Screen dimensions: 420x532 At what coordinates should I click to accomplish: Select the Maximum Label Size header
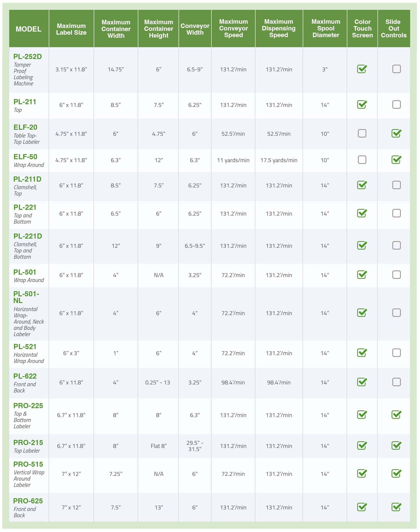(71, 29)
